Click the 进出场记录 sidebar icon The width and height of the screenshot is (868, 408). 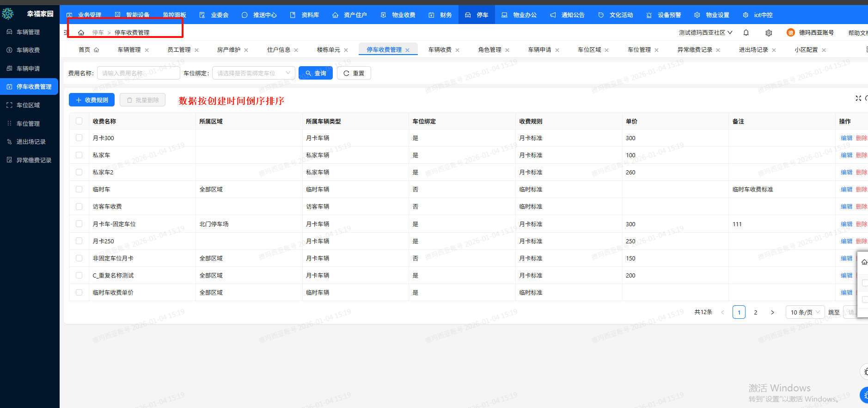point(9,142)
